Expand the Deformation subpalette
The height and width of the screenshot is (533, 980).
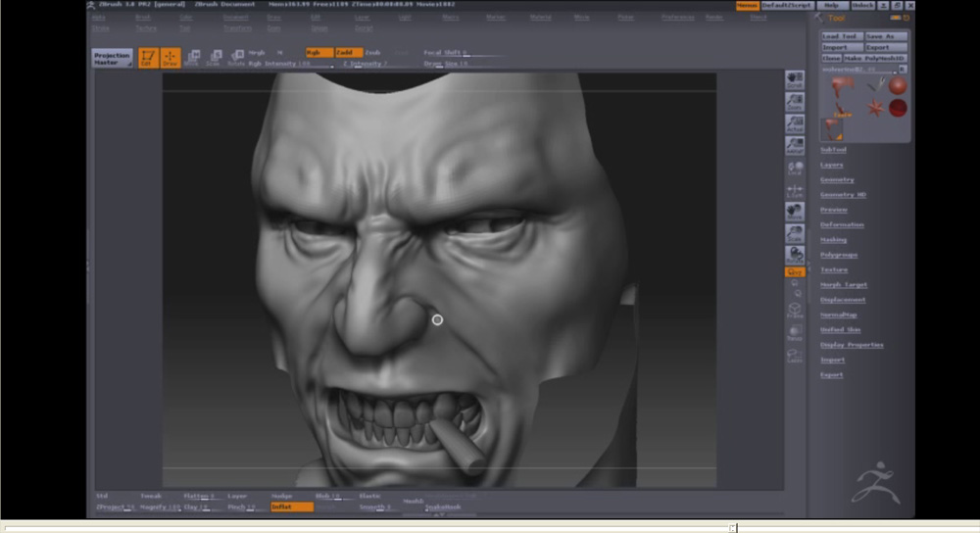coord(842,225)
